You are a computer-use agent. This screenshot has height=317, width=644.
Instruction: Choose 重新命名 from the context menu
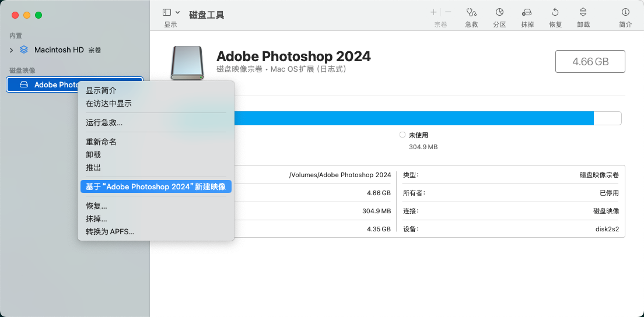[x=101, y=142]
